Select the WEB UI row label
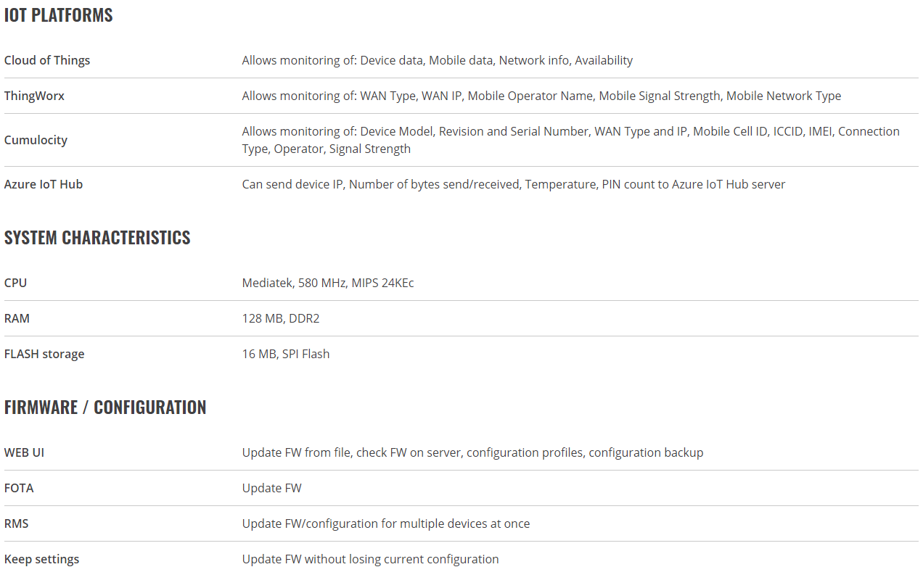The image size is (923, 588). (x=24, y=452)
